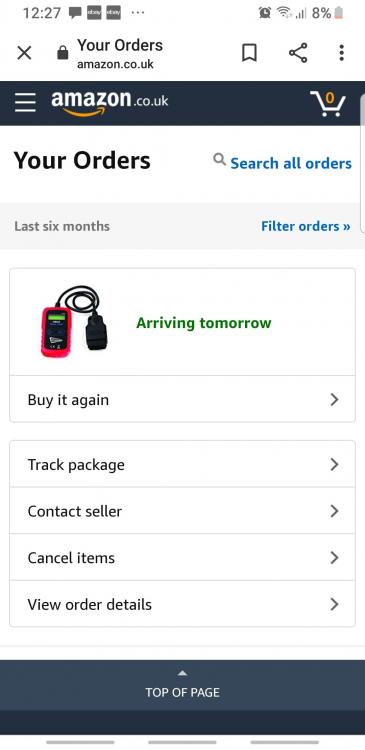Tap the search magnifier icon beside orders

tap(220, 159)
